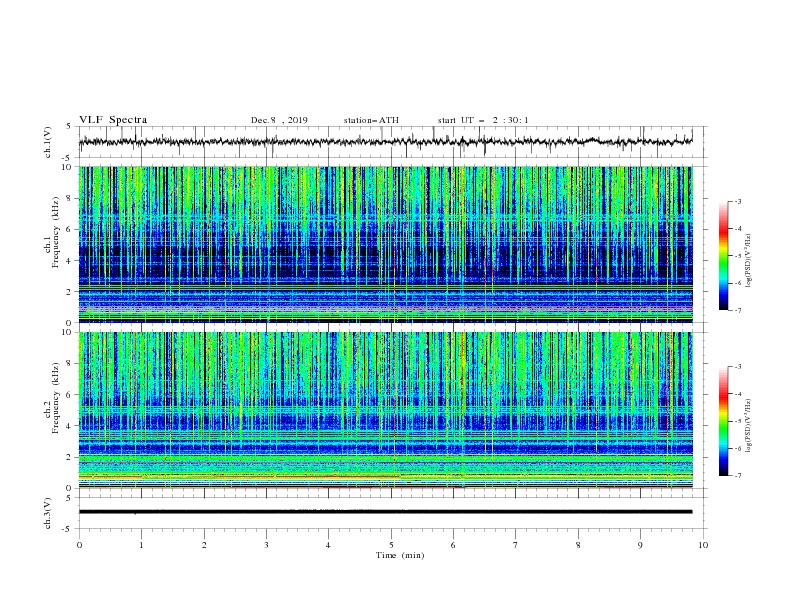Click time axis tick label "9"
Viewport: 792px width, 612px height.
[x=640, y=545]
